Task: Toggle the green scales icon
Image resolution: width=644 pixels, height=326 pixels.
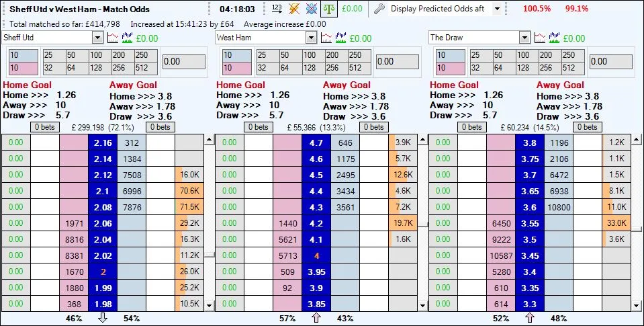Action: pos(330,8)
